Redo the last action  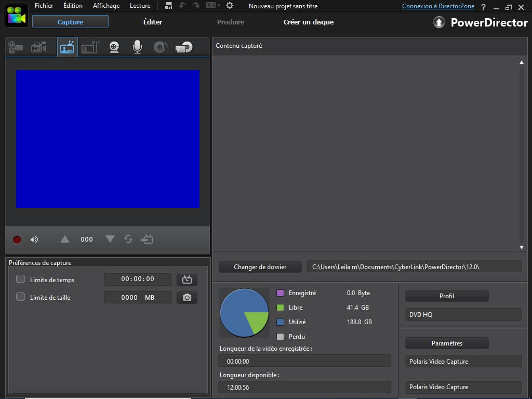(196, 5)
